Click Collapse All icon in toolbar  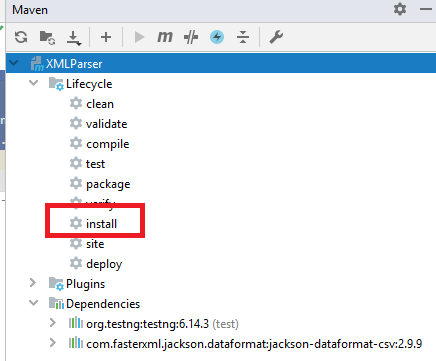point(243,37)
